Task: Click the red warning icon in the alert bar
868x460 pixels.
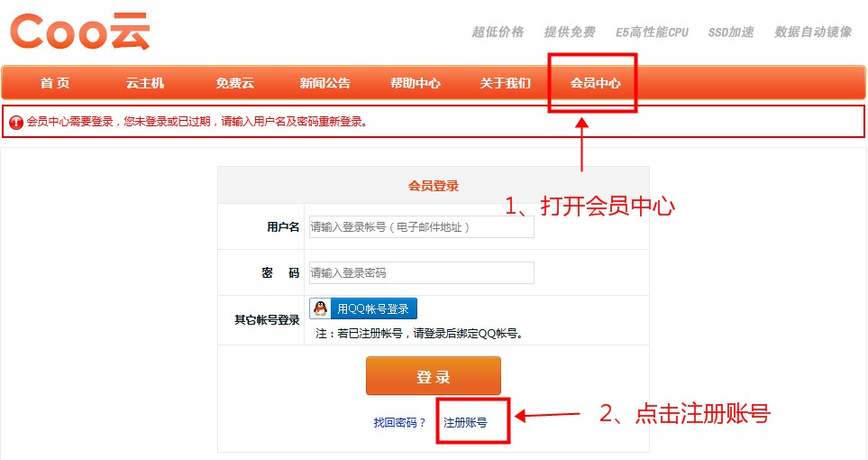Action: click(x=16, y=122)
